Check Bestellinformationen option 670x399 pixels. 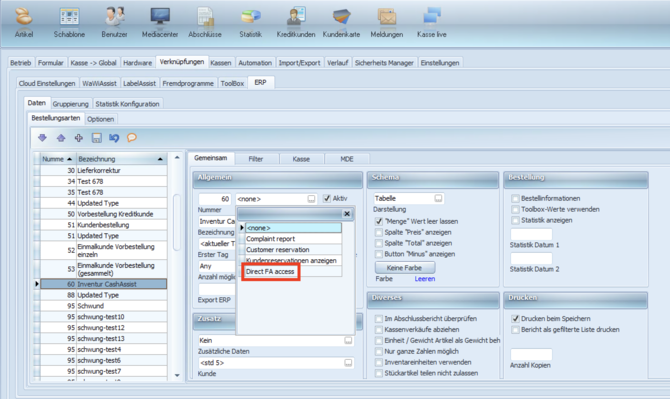[515, 198]
